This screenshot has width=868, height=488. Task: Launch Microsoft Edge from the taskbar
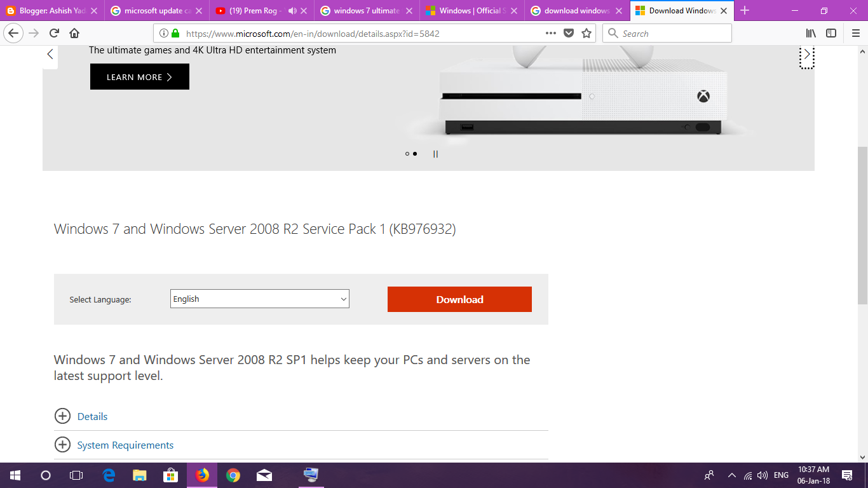[109, 475]
